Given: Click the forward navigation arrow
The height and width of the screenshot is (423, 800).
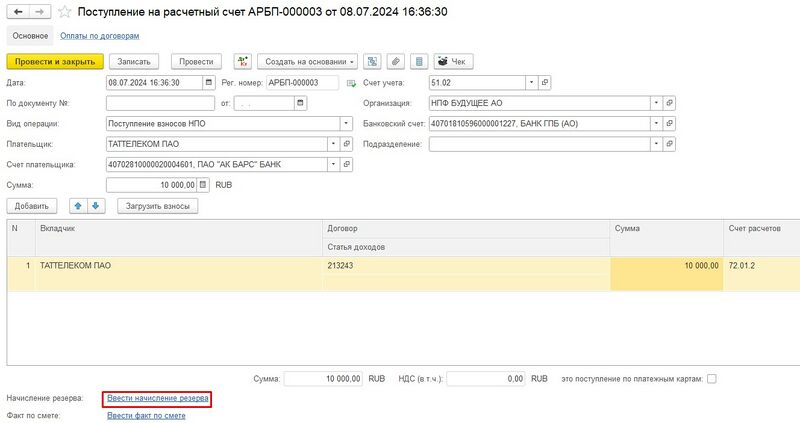Looking at the screenshot, I should click(x=38, y=12).
